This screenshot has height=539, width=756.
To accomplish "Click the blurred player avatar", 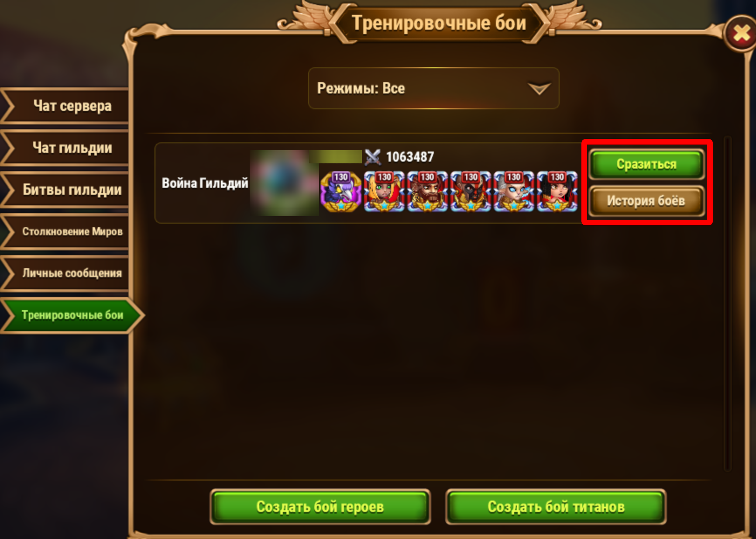I will [284, 183].
